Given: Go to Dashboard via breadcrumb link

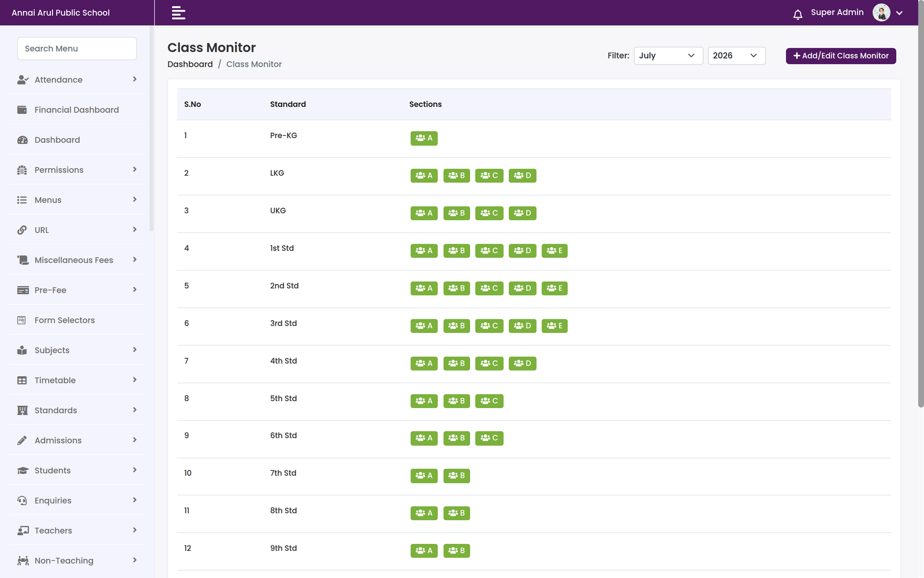Looking at the screenshot, I should pyautogui.click(x=190, y=64).
